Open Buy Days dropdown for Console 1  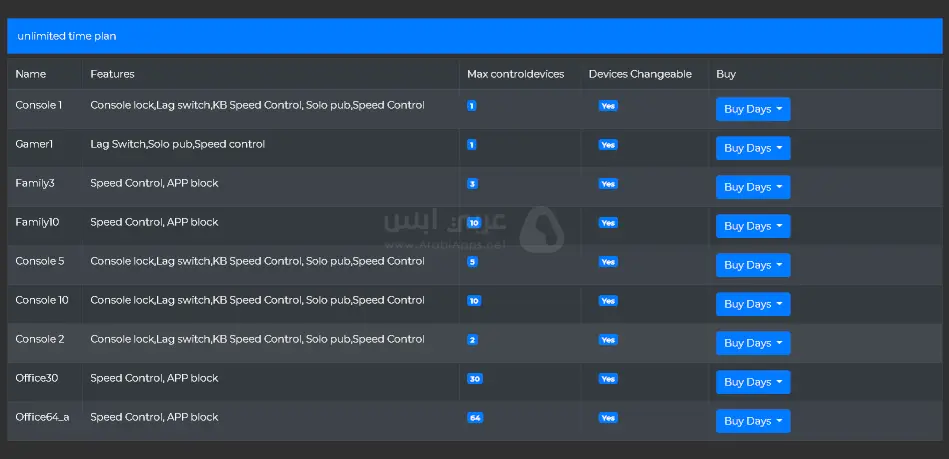coord(753,109)
